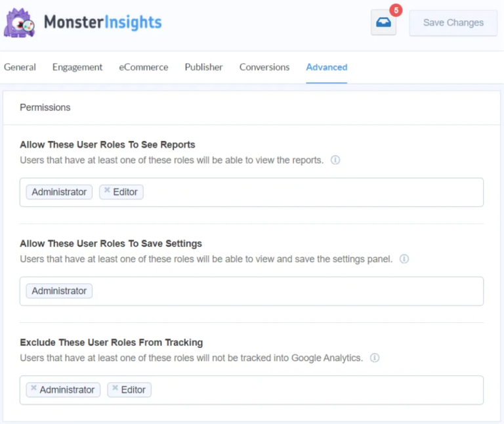This screenshot has width=504, height=424.
Task: Select the Advanced tab
Action: tap(327, 67)
